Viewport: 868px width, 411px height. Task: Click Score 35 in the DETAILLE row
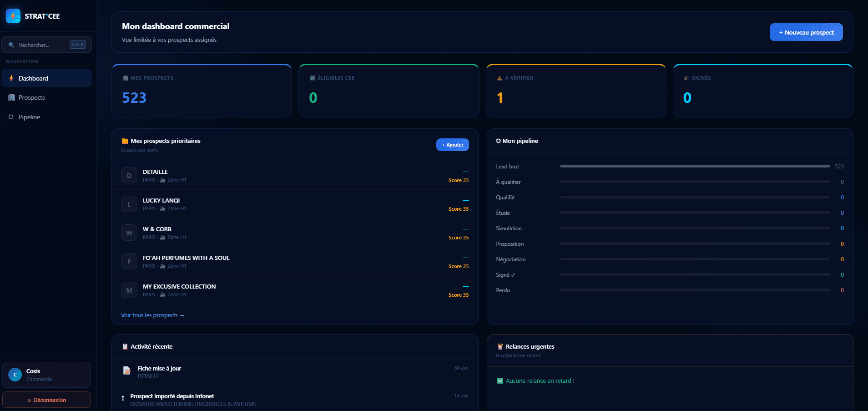coord(459,181)
